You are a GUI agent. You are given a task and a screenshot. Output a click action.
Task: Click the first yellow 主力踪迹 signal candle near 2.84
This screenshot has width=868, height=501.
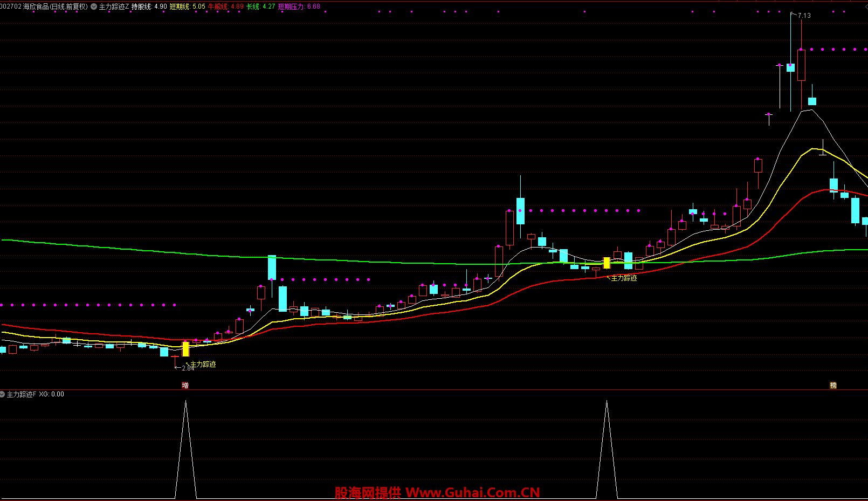[185, 349]
